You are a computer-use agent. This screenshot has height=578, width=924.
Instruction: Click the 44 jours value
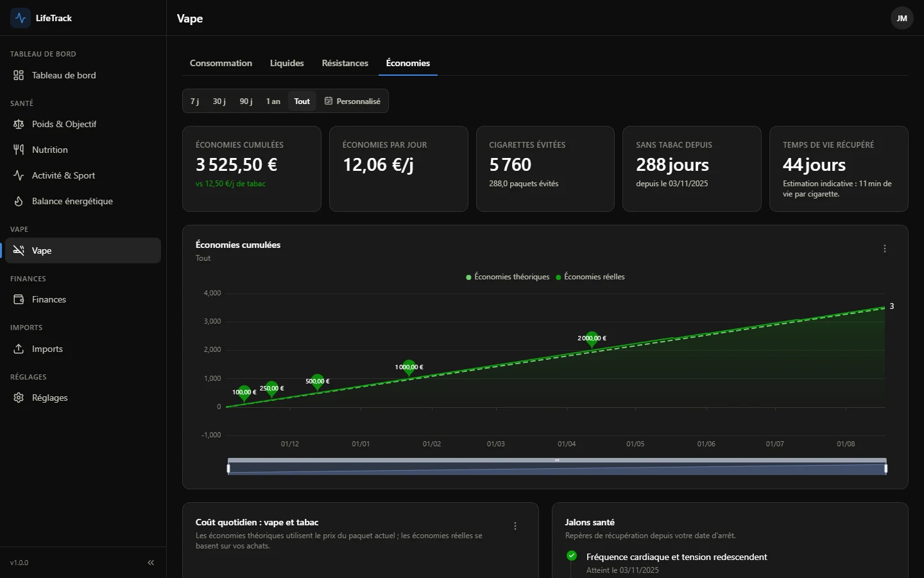point(814,164)
